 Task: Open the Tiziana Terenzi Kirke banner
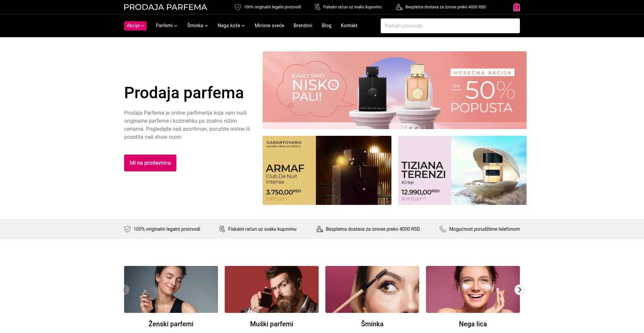point(462,170)
